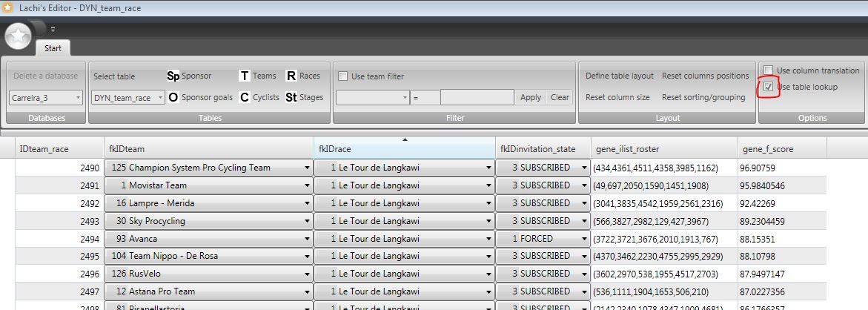Enable Use column translation checkbox
Viewport: 868px width, 310px height.
769,70
